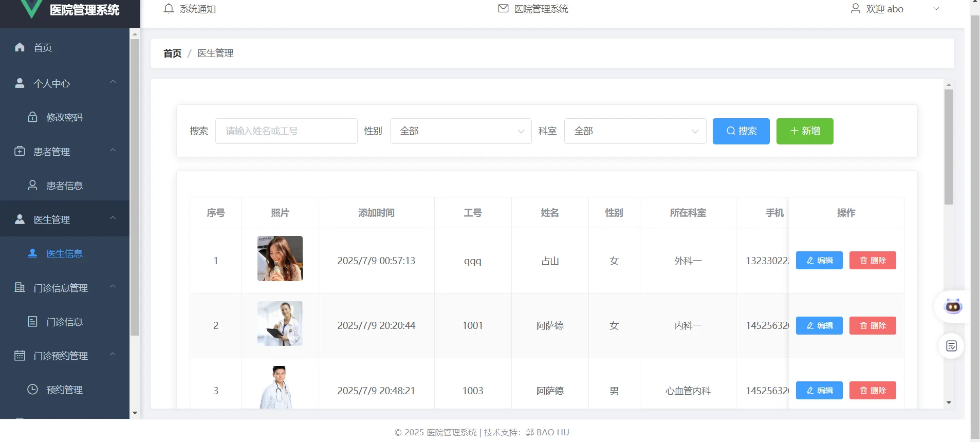Click the outlined user icon next to 患者信息
Image resolution: width=980 pixels, height=442 pixels.
coord(32,186)
